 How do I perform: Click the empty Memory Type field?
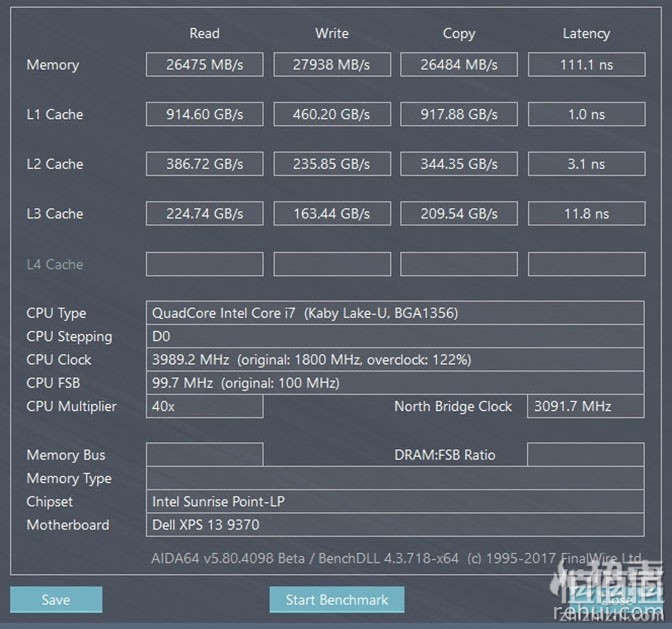coord(395,478)
